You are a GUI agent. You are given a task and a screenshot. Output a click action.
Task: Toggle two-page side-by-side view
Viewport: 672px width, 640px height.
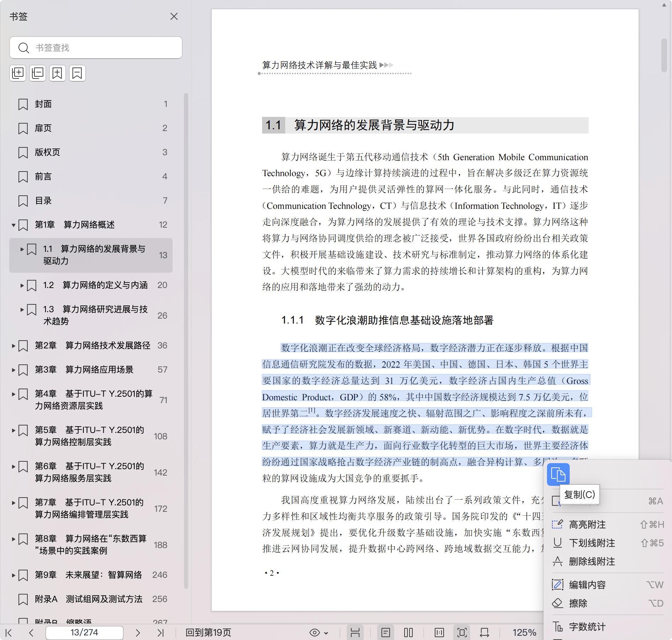[x=408, y=633]
